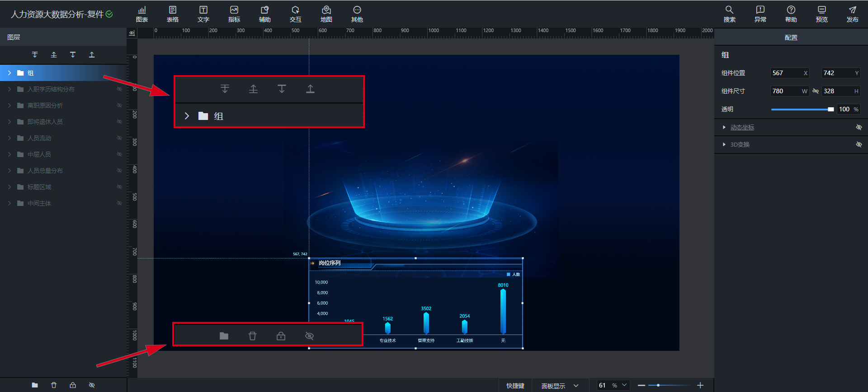Screen dimensions: 868x392
Task: Click the 组件位置 X input field
Action: [786, 73]
